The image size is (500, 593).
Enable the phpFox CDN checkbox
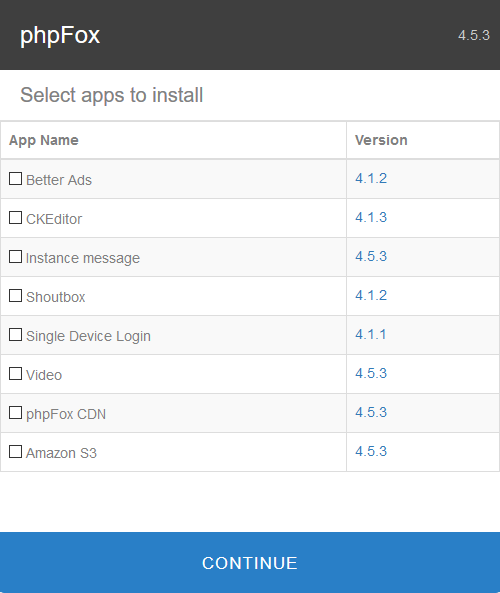pos(15,412)
